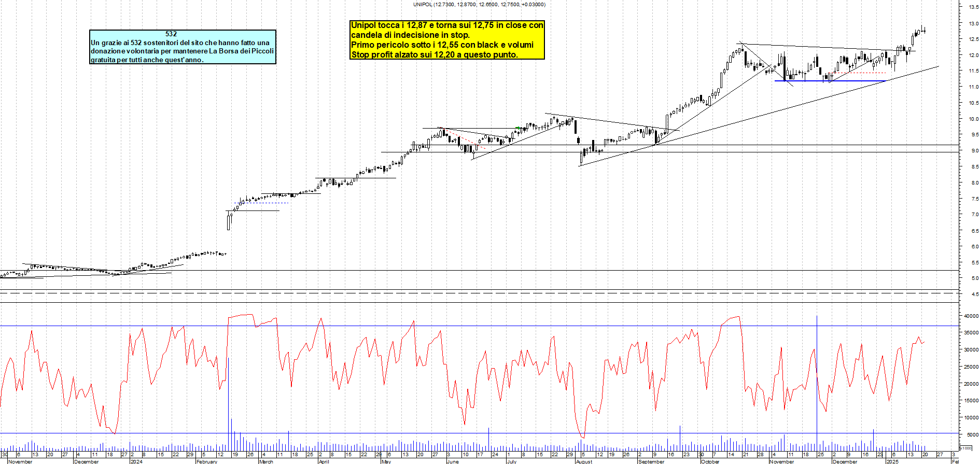980x464 pixels.
Task: Click the 7.0 price axis label
Action: pos(975,215)
